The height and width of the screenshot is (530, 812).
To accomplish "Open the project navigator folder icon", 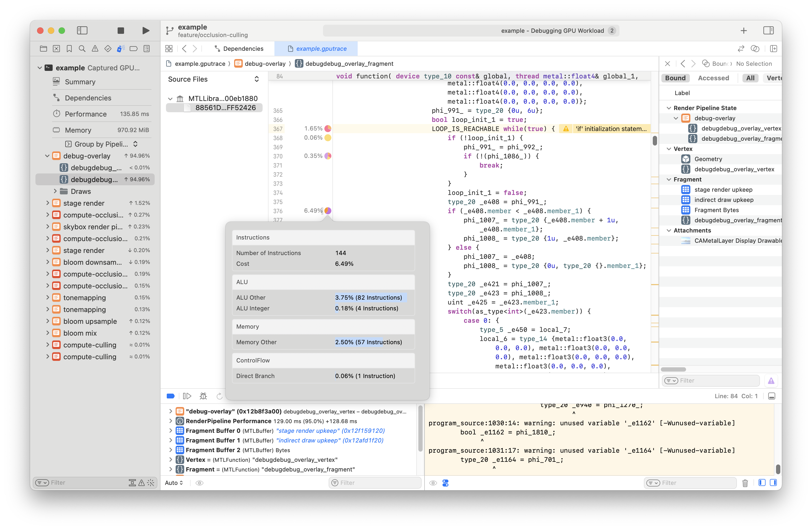I will [43, 48].
